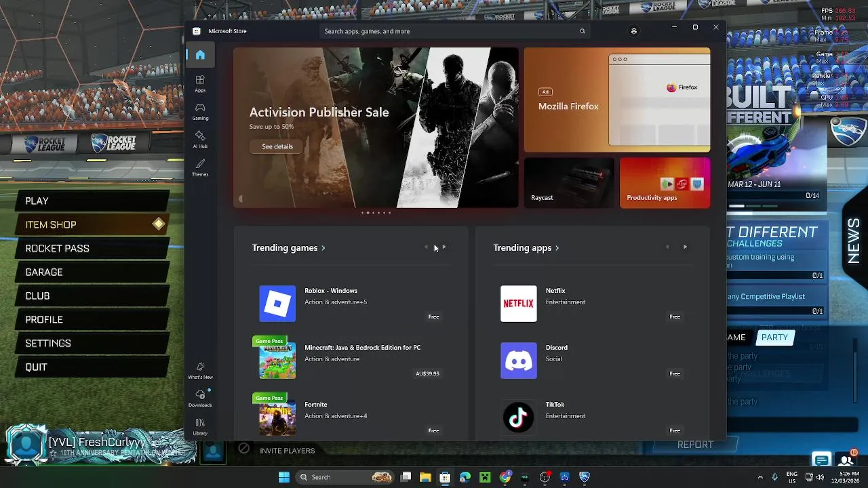The height and width of the screenshot is (488, 868).
Task: Open the Home tab in Microsoft Store sidebar
Action: [200, 55]
